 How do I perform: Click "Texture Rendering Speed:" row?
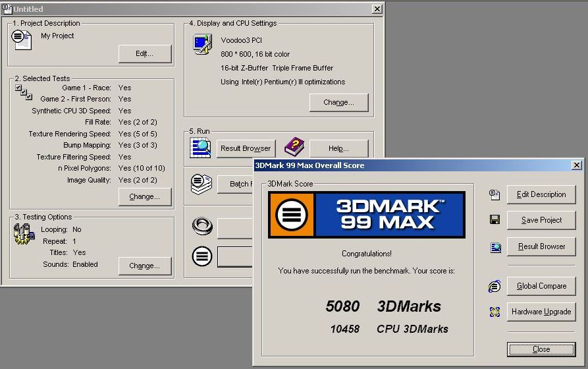tap(93, 134)
